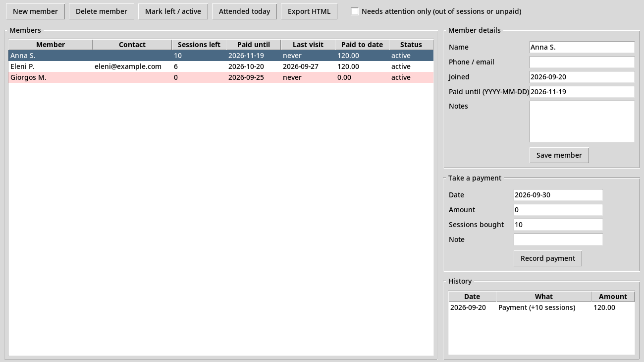Focus the Joined date field
The image size is (644, 362).
click(582, 77)
